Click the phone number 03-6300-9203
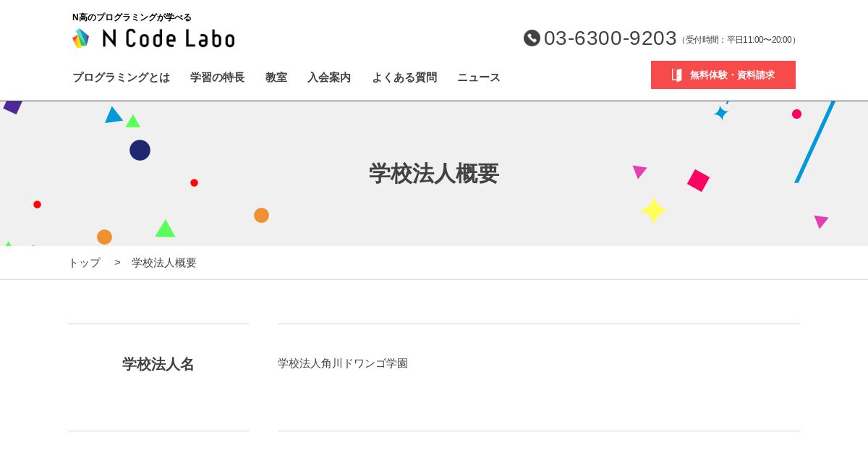The height and width of the screenshot is (456, 868). click(x=610, y=38)
